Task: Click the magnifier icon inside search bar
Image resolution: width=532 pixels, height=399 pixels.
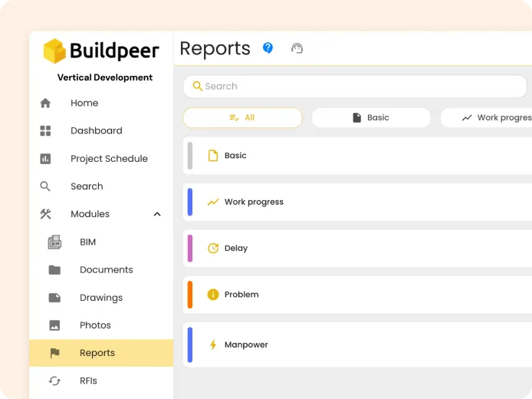Action: pyautogui.click(x=197, y=86)
